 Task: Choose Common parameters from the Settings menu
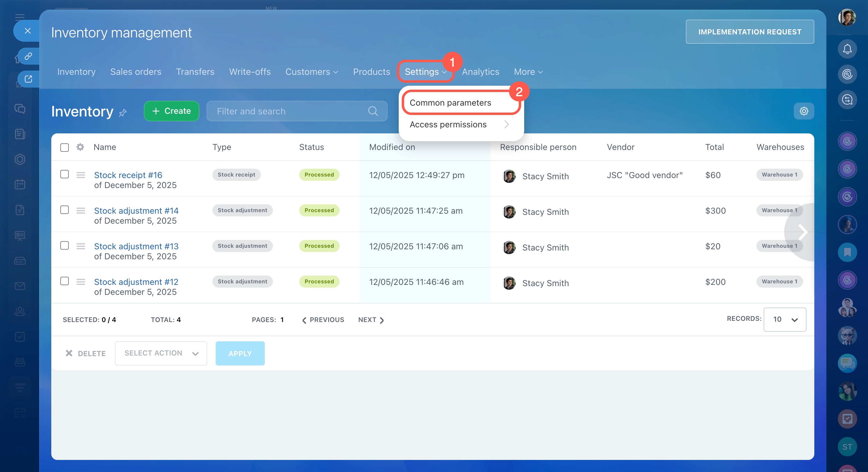[x=450, y=103]
